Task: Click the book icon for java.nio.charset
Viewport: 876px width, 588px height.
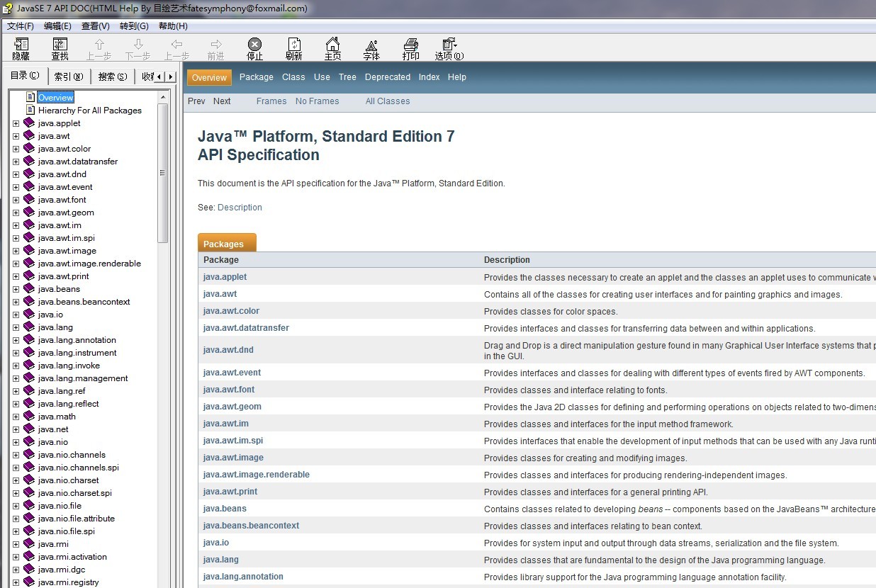Action: (29, 480)
